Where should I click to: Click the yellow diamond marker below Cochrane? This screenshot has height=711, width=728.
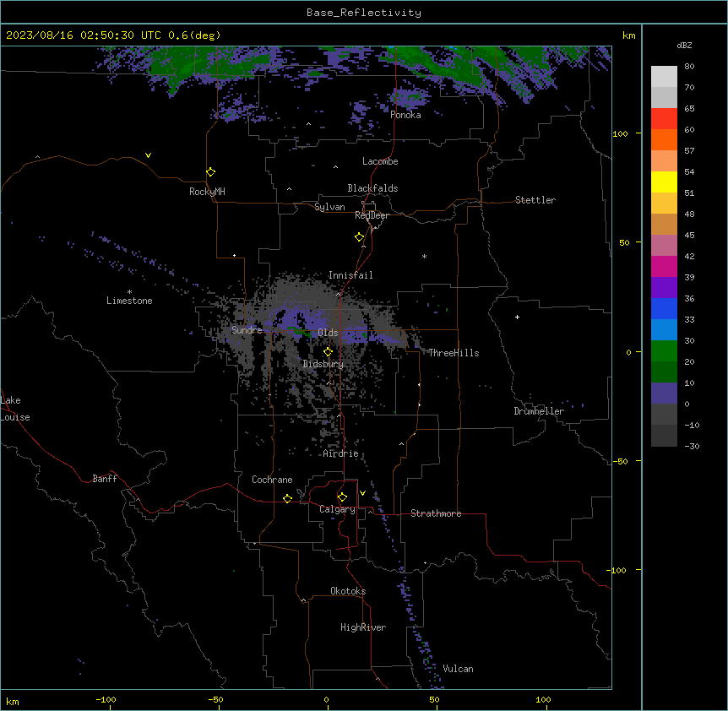(x=288, y=498)
